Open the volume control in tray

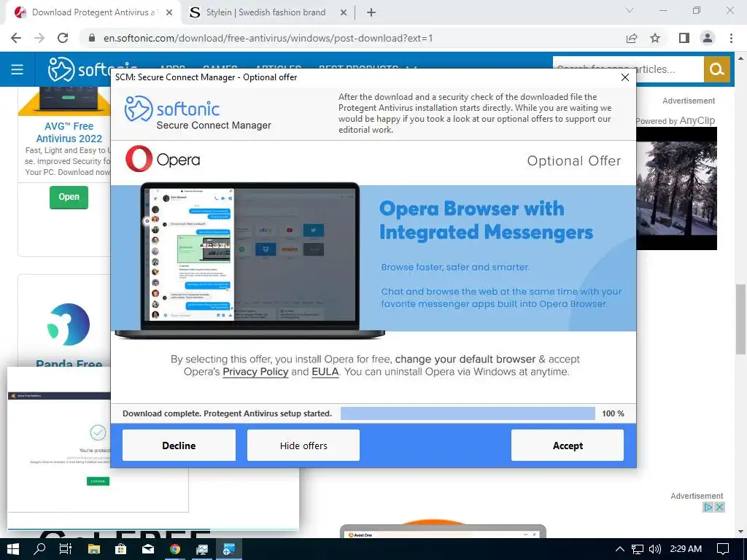(655, 549)
